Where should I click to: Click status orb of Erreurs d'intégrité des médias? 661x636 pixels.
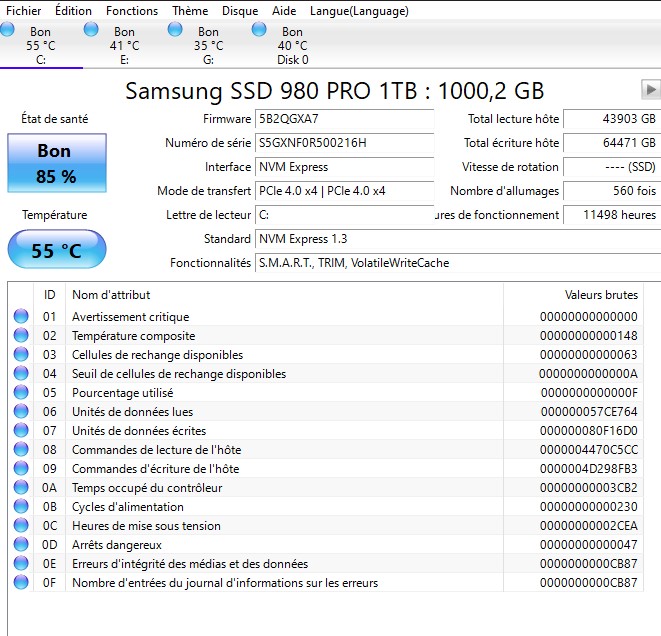(x=21, y=563)
